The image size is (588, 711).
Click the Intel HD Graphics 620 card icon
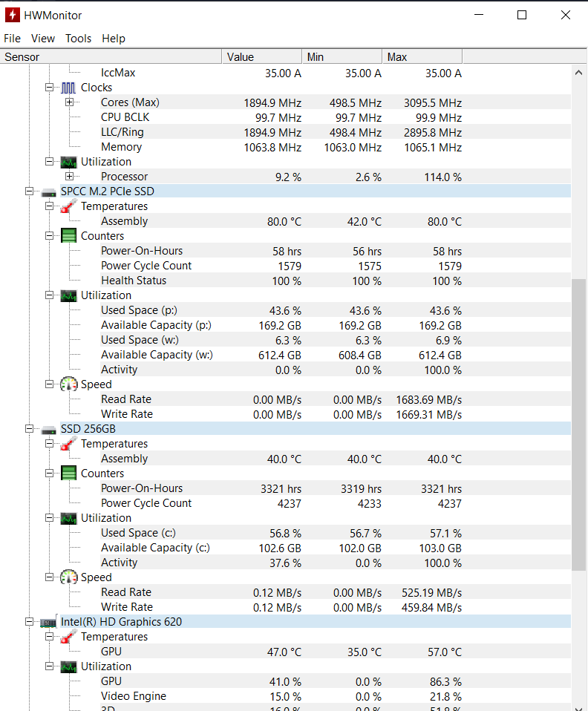49,622
